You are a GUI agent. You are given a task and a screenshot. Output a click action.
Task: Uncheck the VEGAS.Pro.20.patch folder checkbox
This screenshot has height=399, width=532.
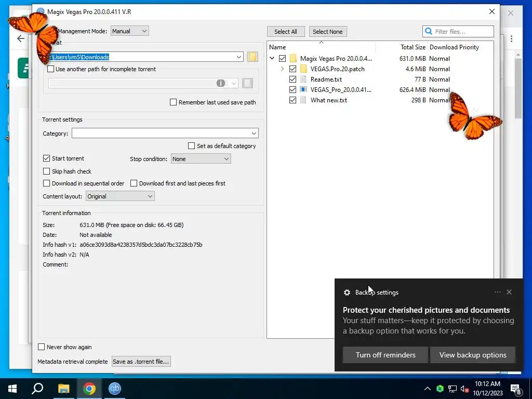click(293, 69)
